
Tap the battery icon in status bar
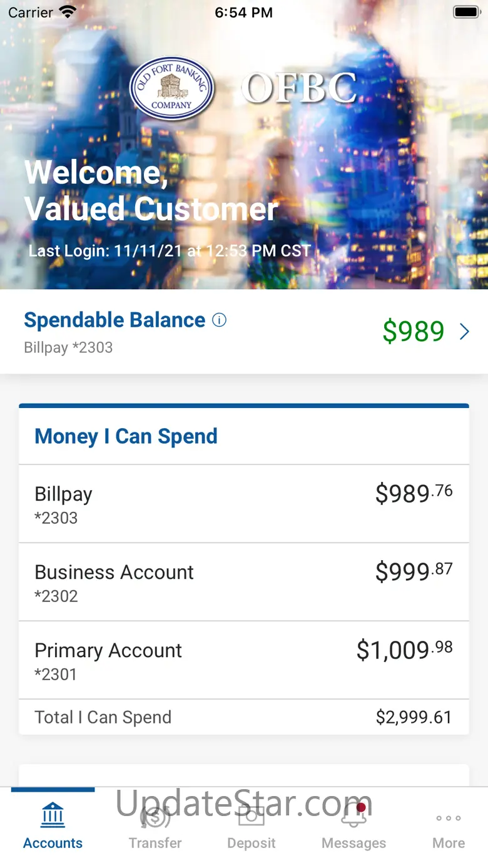[x=465, y=12]
